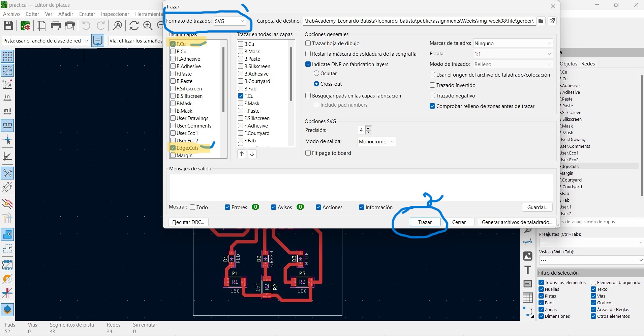Screen dimensions: 644x336
Task: Click the 'Trazar en todas las capas' list scrollbar
Action: click(291, 74)
